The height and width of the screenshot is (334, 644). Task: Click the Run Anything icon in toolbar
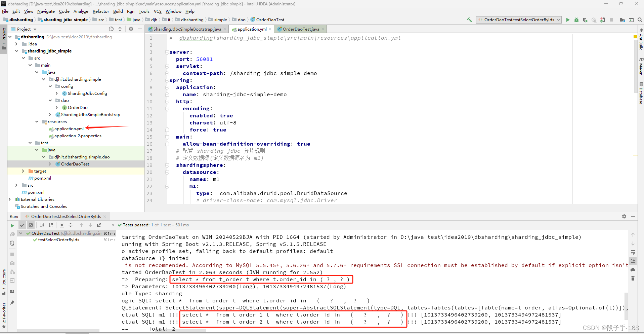click(631, 20)
